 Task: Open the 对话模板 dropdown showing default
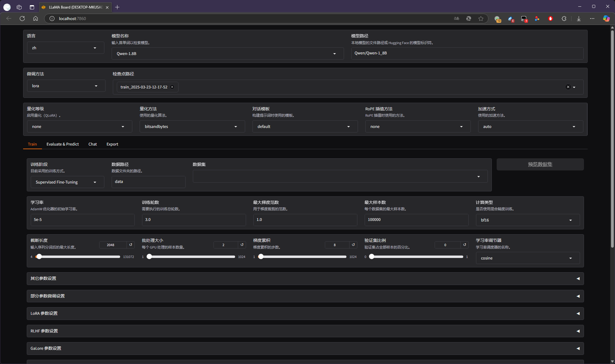click(x=305, y=126)
